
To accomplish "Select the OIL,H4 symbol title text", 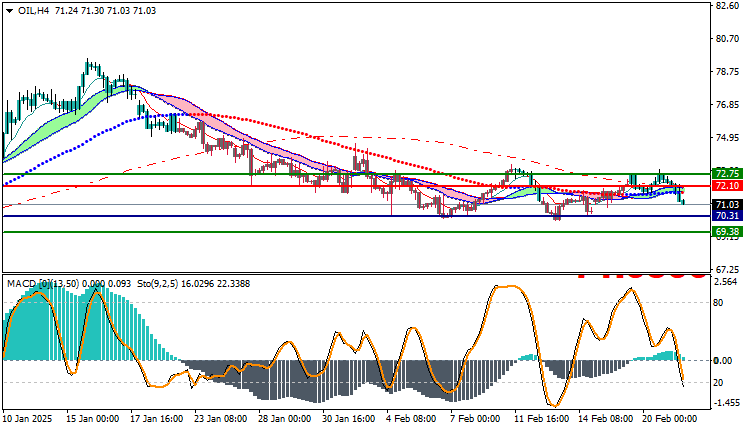I will pos(33,11).
